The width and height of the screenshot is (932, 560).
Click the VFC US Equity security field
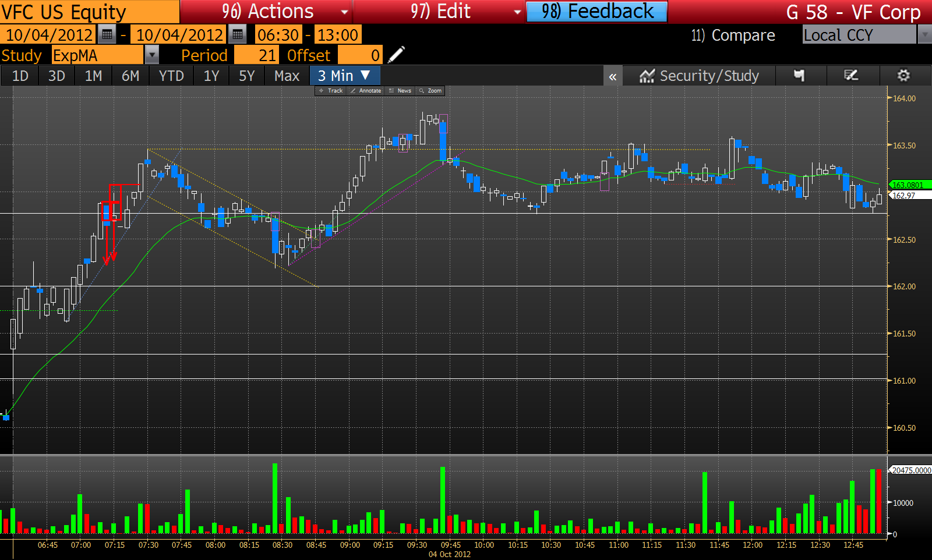pyautogui.click(x=90, y=12)
